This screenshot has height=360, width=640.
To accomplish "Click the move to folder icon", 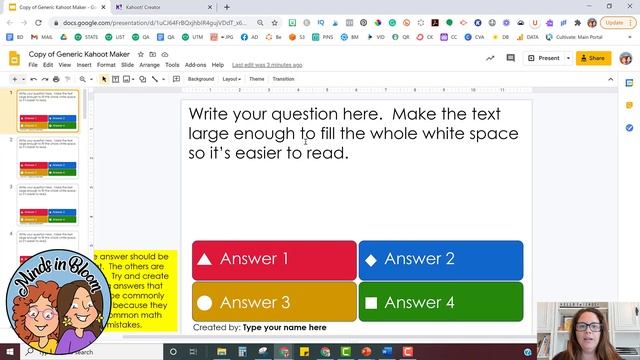I will 153,54.
